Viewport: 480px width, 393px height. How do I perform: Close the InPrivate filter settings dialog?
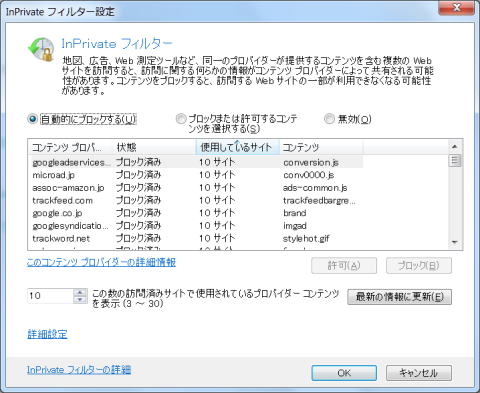click(x=457, y=7)
